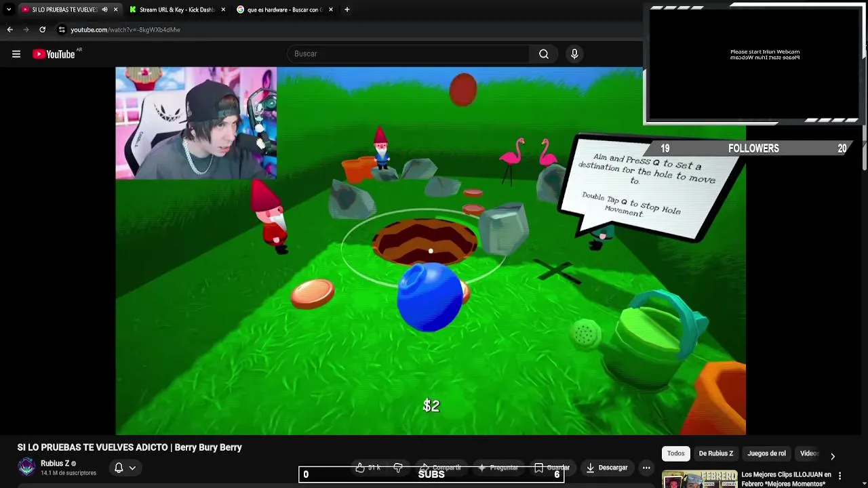This screenshot has height=488, width=868.
Task: Toggle the notification bell for Rubius Z
Action: (119, 468)
